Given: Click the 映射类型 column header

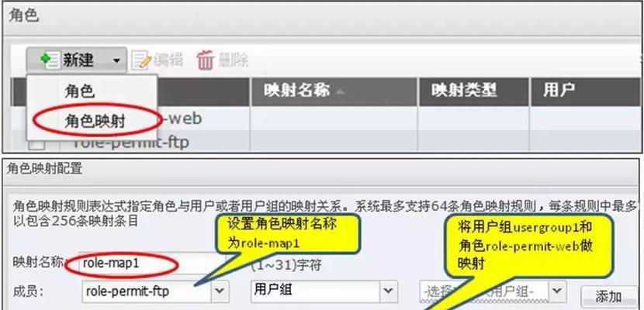Looking at the screenshot, I should pyautogui.click(x=464, y=91).
